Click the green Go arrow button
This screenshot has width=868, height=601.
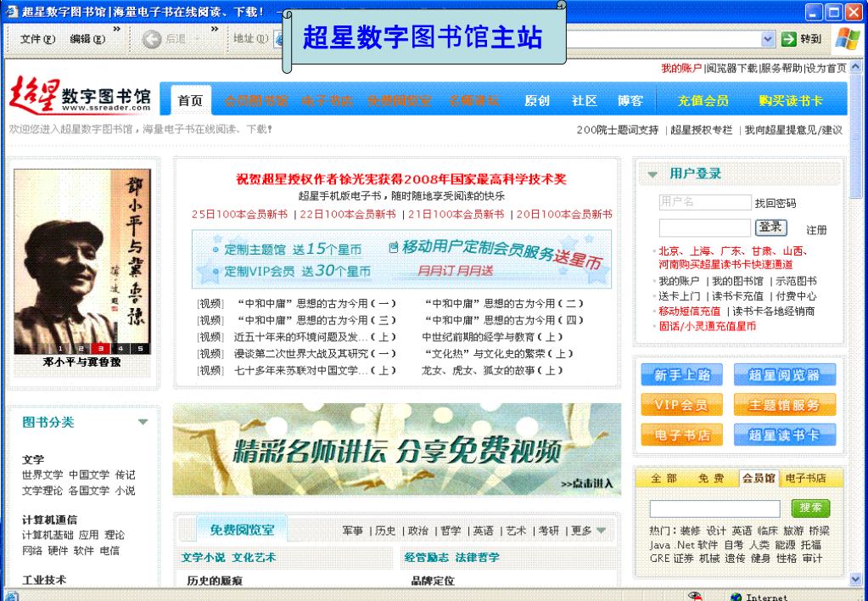788,39
